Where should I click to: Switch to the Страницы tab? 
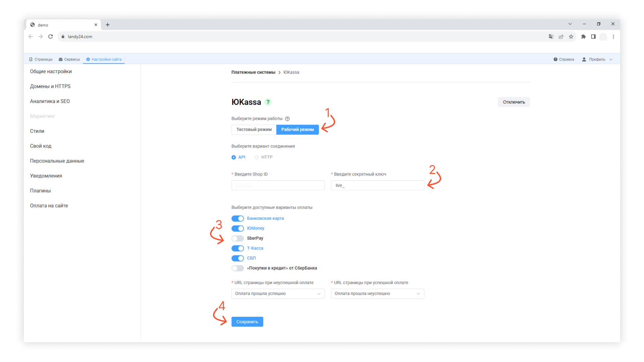(41, 59)
